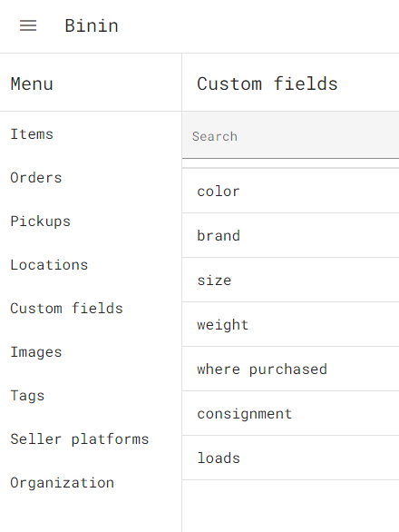
Task: Choose the weight custom field
Action: (x=290, y=324)
